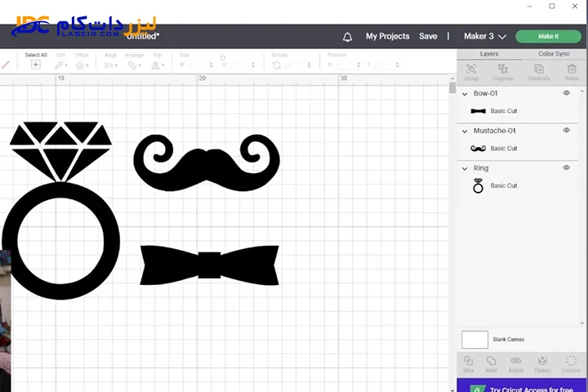Viewport: 588px width, 392px height.
Task: Toggle visibility of the Mustache-01 layer
Action: tap(566, 131)
